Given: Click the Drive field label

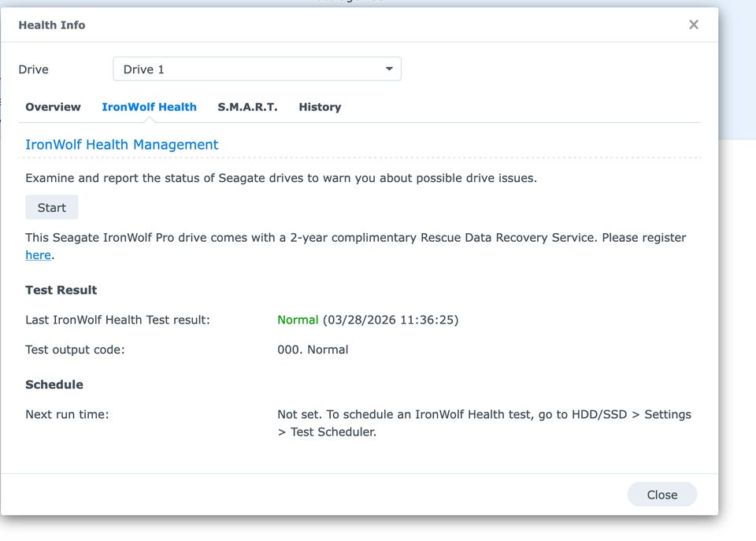Looking at the screenshot, I should tap(34, 69).
